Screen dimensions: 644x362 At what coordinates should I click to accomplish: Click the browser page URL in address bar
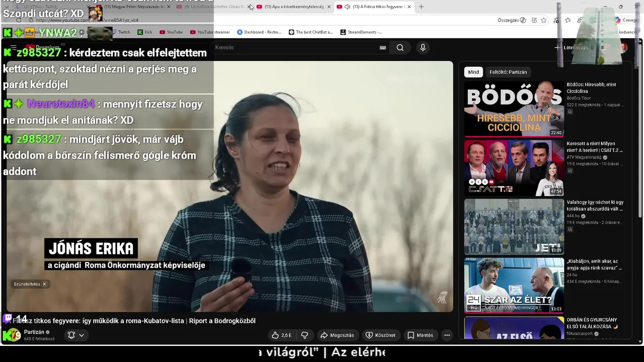coord(88,21)
